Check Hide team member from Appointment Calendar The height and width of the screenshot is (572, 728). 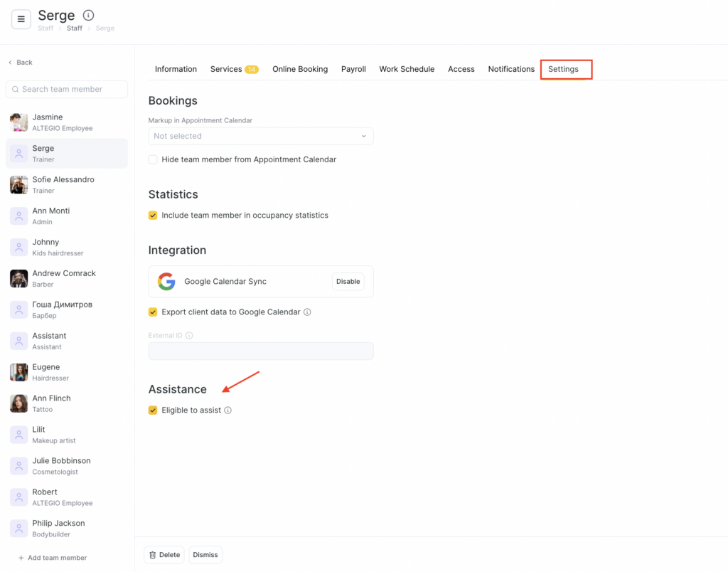point(153,160)
